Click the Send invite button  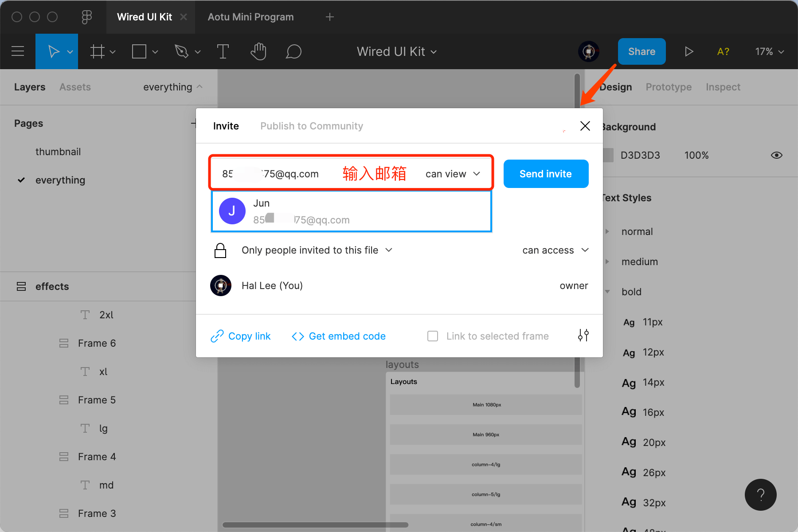546,174
